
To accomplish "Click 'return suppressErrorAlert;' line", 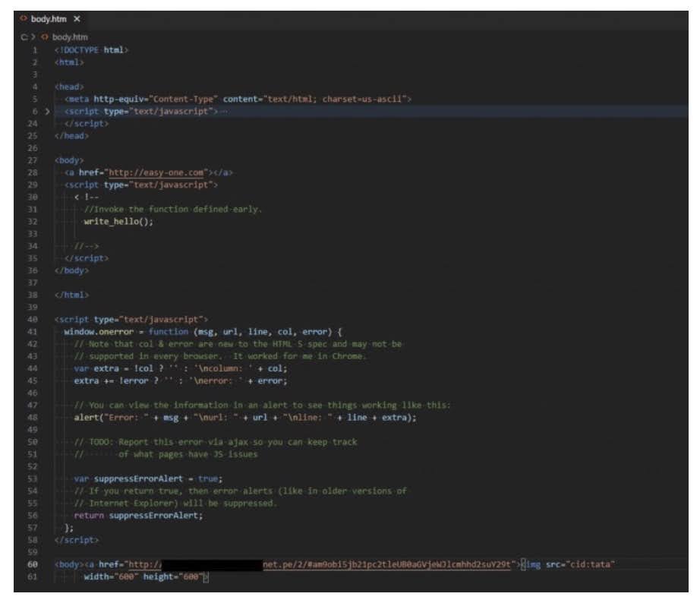I will click(x=138, y=516).
